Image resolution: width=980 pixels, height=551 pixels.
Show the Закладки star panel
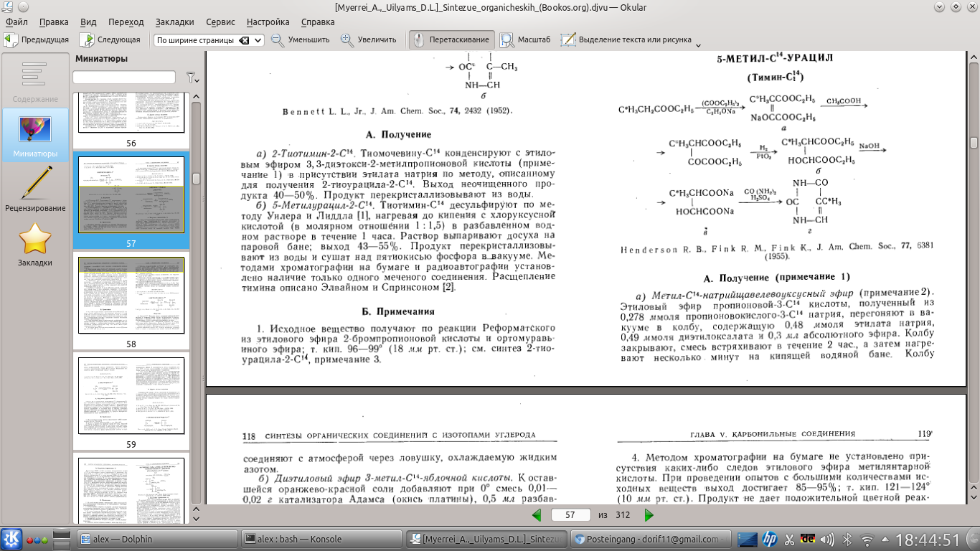click(x=35, y=244)
